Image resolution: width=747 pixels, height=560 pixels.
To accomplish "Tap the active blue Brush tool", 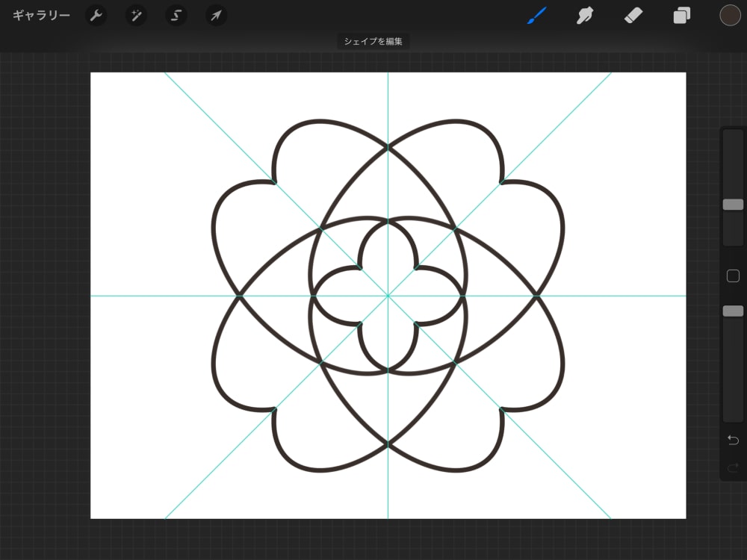I will [x=536, y=15].
